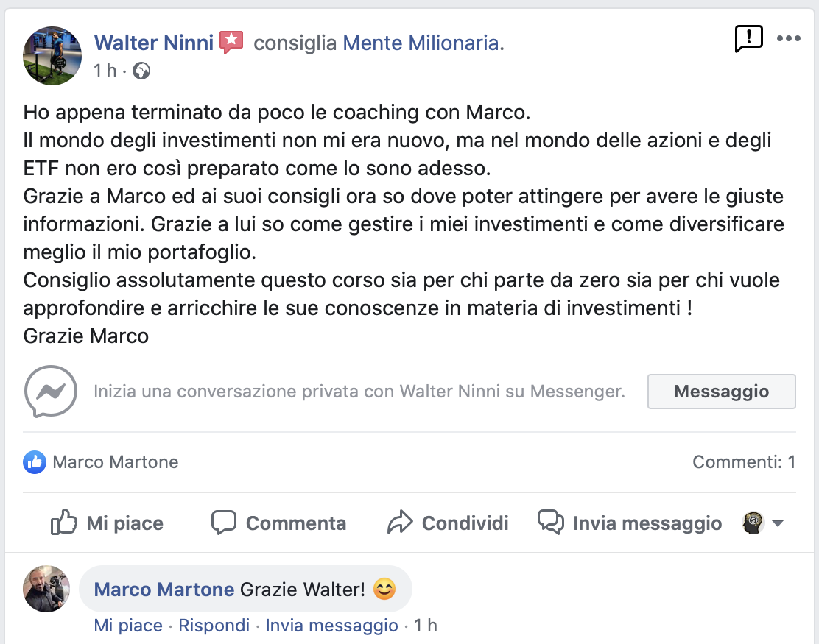The width and height of the screenshot is (819, 644).
Task: Click the Invia messaggio chat icon
Action: (551, 523)
